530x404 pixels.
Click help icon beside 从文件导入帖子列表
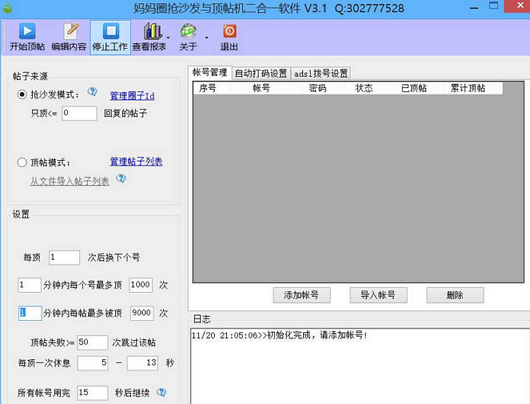(121, 178)
